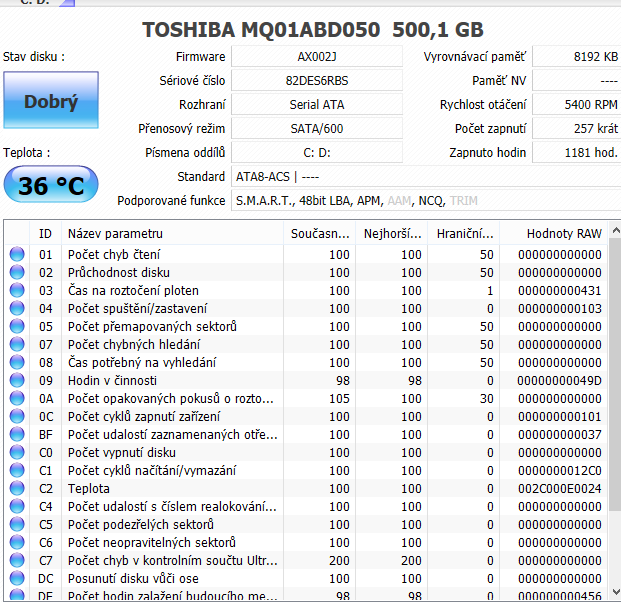The height and width of the screenshot is (602, 621).
Task: Click RAW value 0000000012C0
Action: point(560,471)
